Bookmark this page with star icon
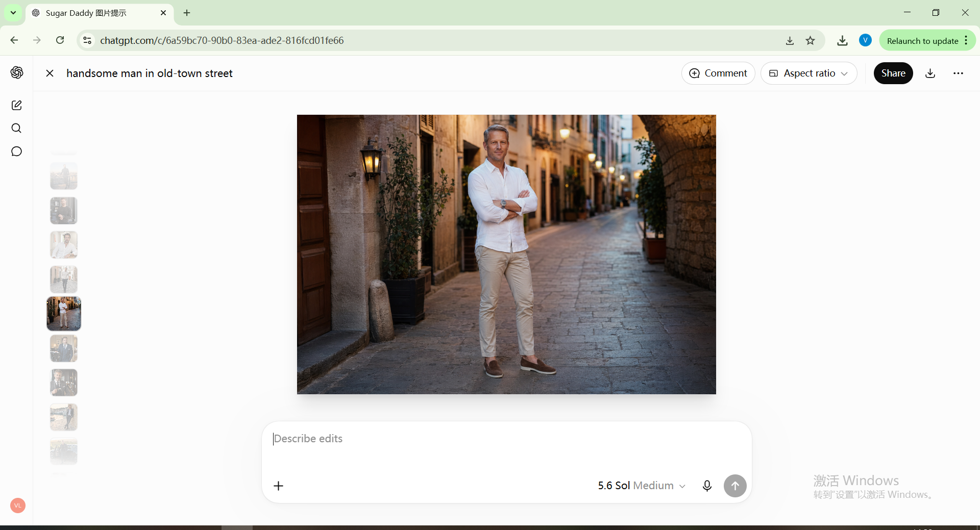The height and width of the screenshot is (530, 980). coord(810,40)
